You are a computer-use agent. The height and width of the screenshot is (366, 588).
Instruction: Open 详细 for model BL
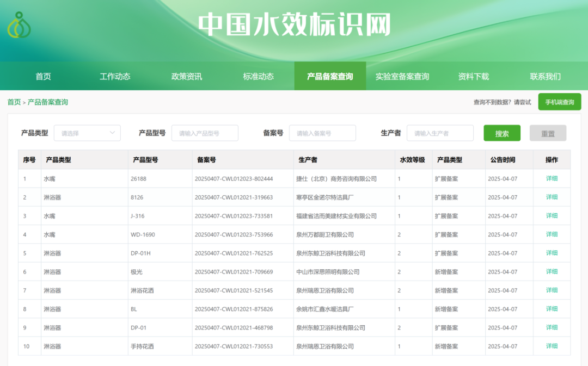[x=552, y=309]
